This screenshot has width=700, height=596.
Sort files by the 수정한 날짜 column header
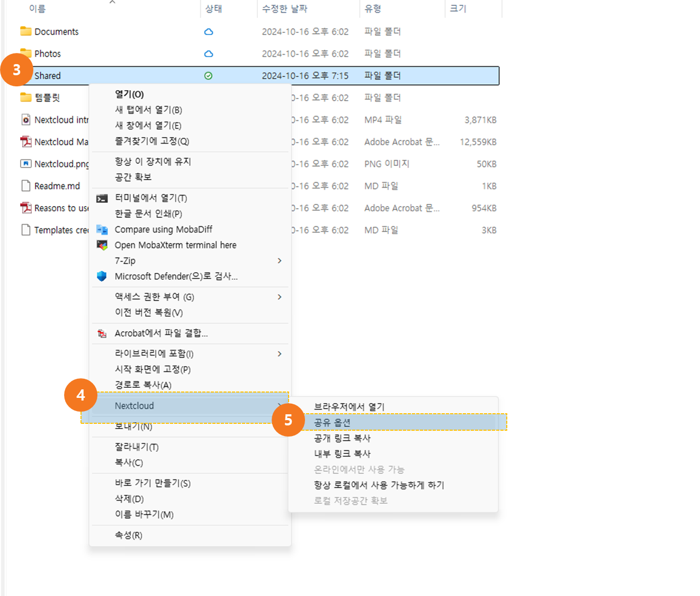point(285,8)
